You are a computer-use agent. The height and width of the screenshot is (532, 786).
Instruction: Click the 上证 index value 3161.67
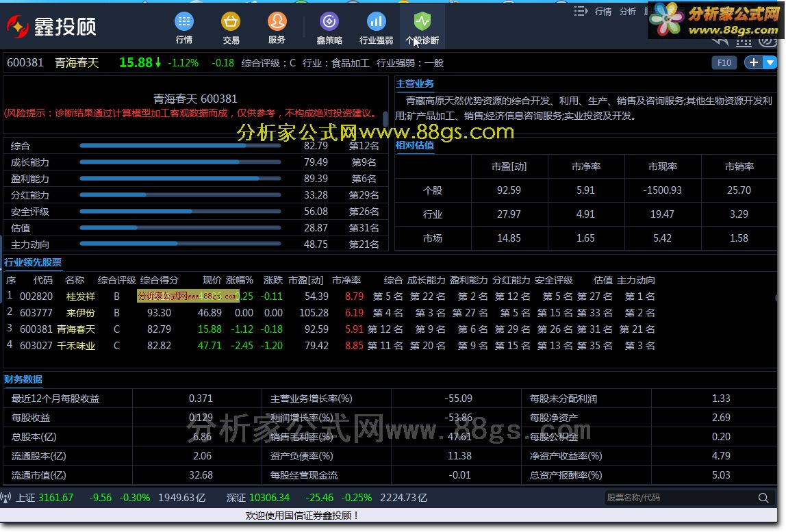55,498
